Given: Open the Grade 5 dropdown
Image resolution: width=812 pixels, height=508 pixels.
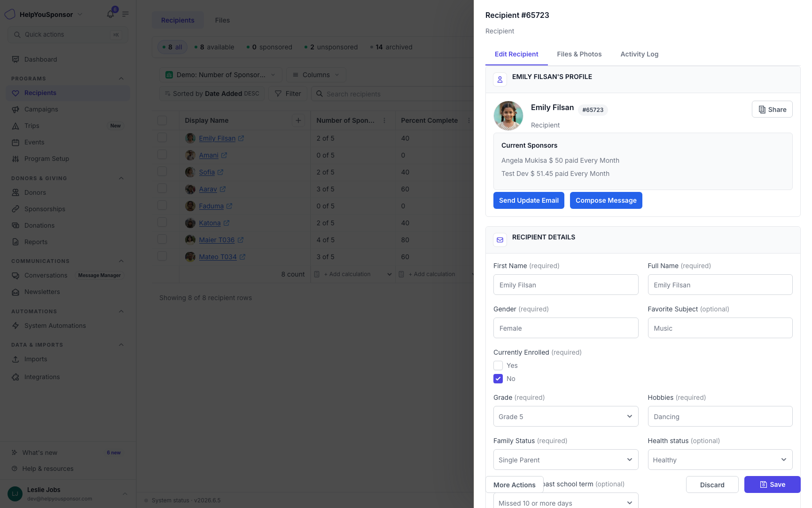Looking at the screenshot, I should click(x=566, y=416).
